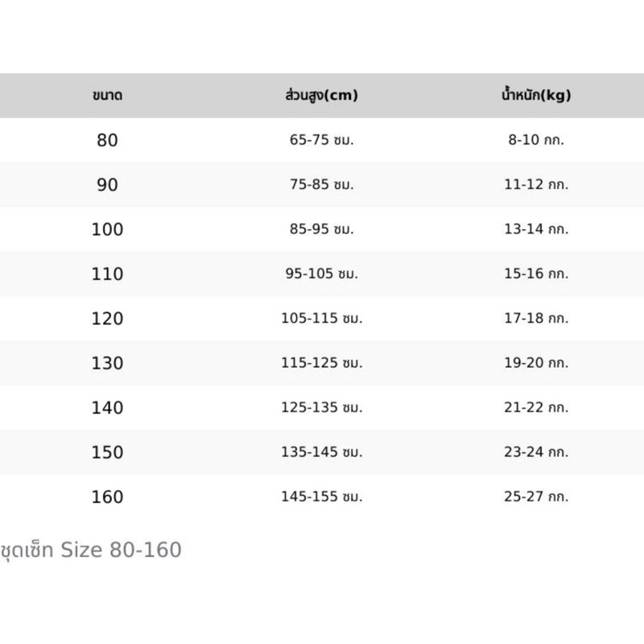The width and height of the screenshot is (644, 644).
Task: Click size 140 in the size column
Action: 107,408
